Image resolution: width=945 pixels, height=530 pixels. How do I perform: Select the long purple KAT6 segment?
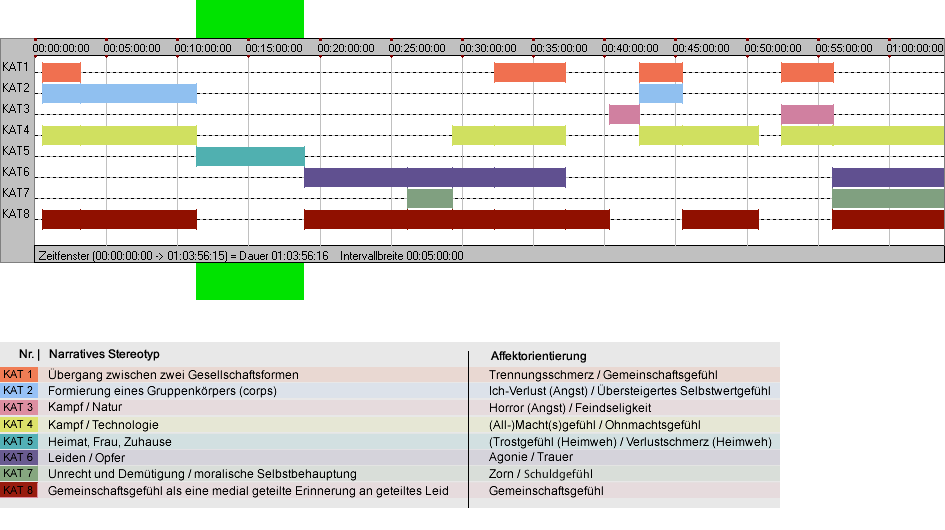(435, 177)
